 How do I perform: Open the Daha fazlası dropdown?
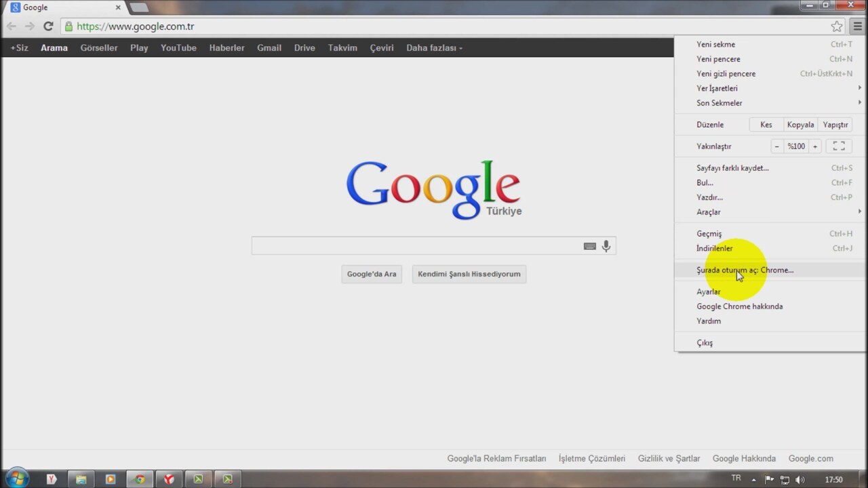[434, 48]
